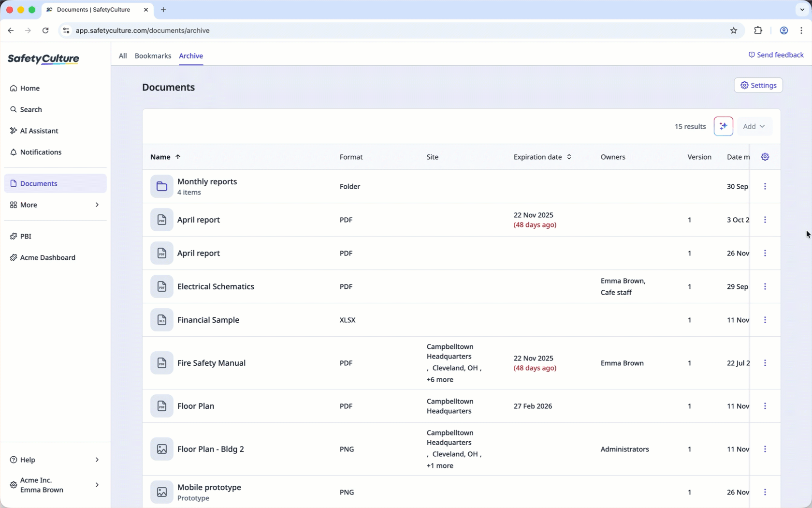
Task: Reload the page
Action: click(45, 30)
